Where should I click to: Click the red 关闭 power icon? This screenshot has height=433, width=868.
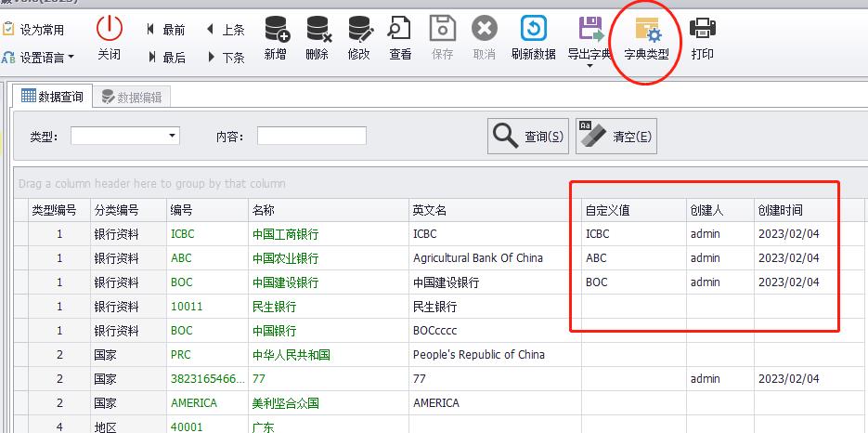point(110,29)
